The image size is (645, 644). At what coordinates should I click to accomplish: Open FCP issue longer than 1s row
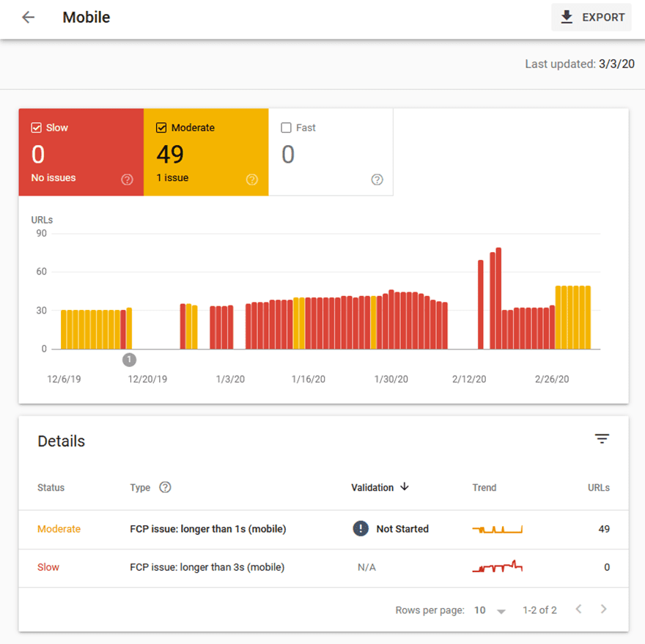[x=207, y=529]
